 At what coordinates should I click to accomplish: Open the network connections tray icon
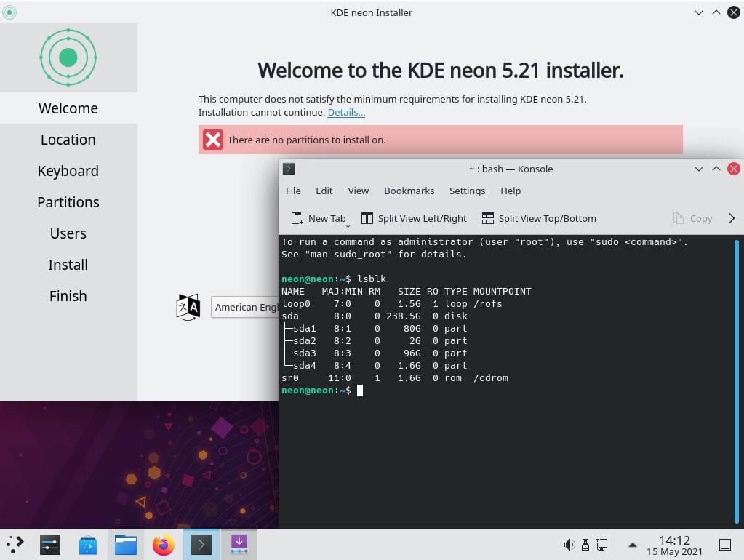tap(601, 544)
